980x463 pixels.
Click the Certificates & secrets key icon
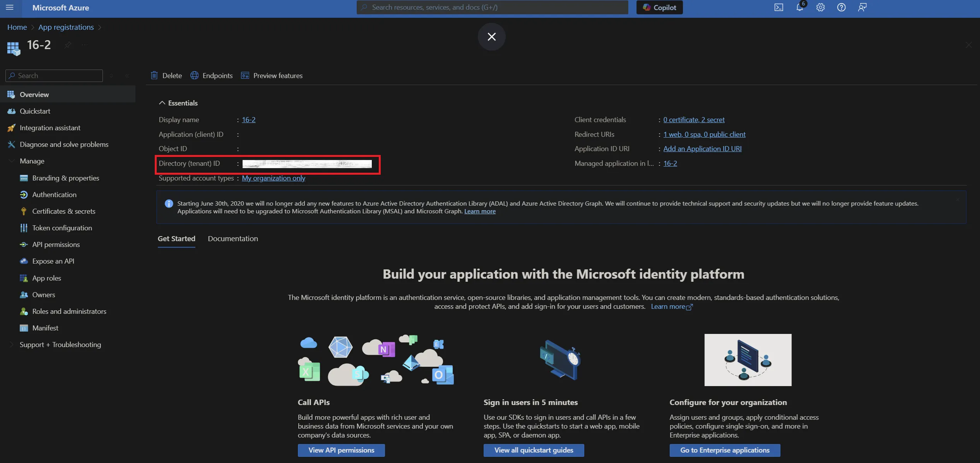tap(24, 211)
